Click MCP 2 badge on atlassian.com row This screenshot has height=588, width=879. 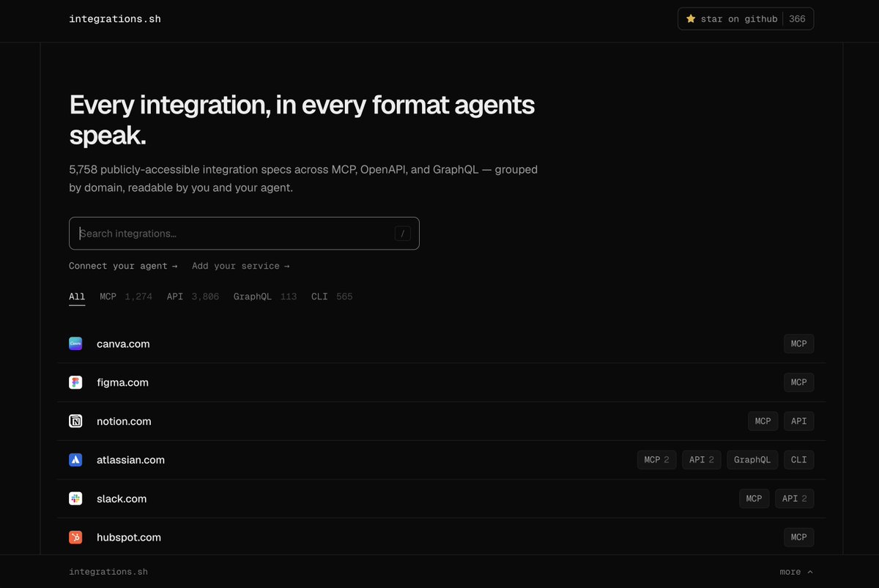point(657,460)
